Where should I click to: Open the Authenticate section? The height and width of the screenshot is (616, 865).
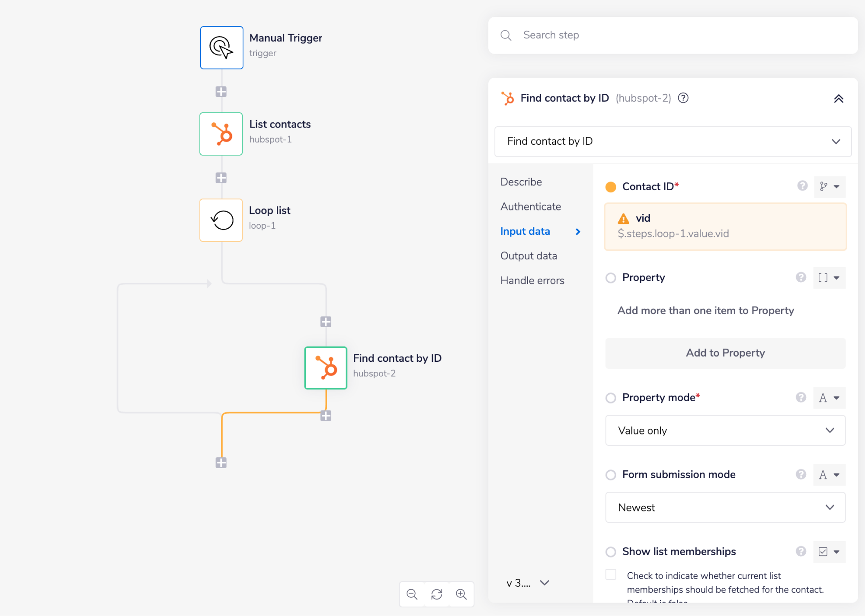click(531, 206)
